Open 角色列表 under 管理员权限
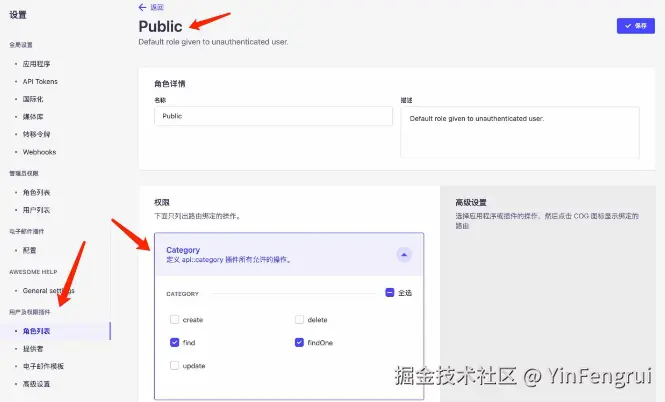The width and height of the screenshot is (665, 402). pos(36,193)
